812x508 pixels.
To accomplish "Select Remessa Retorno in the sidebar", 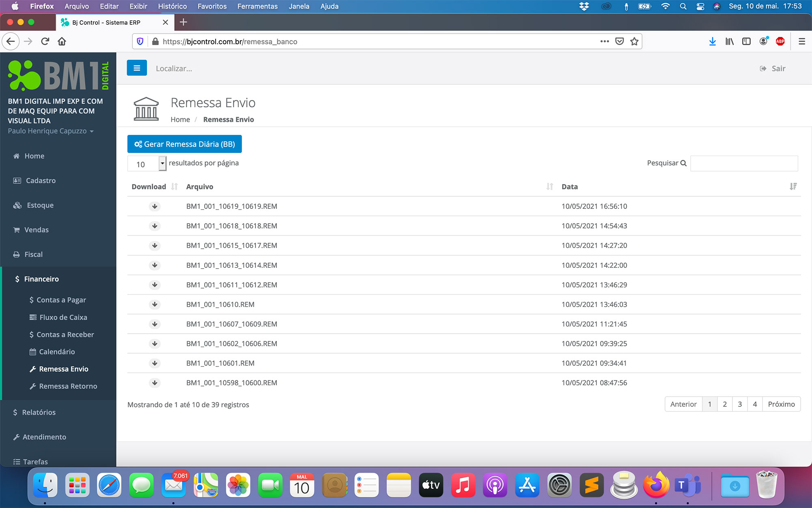I will coord(68,386).
